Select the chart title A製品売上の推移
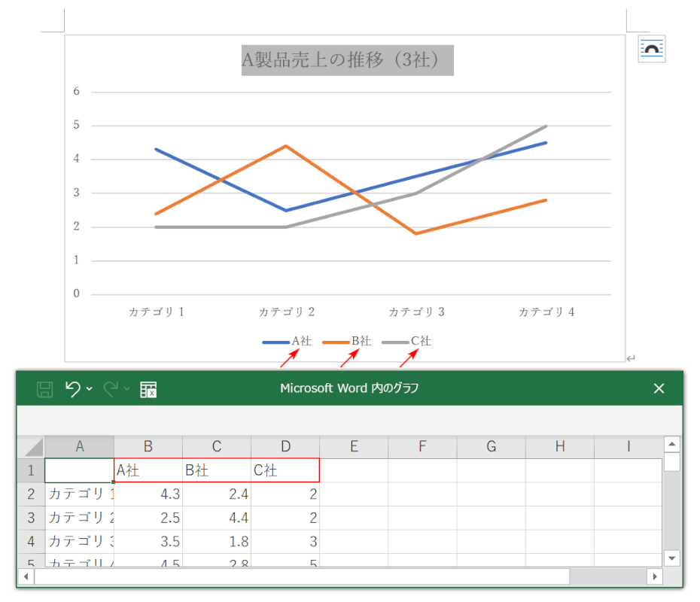Image resolution: width=700 pixels, height=602 pixels. (347, 59)
